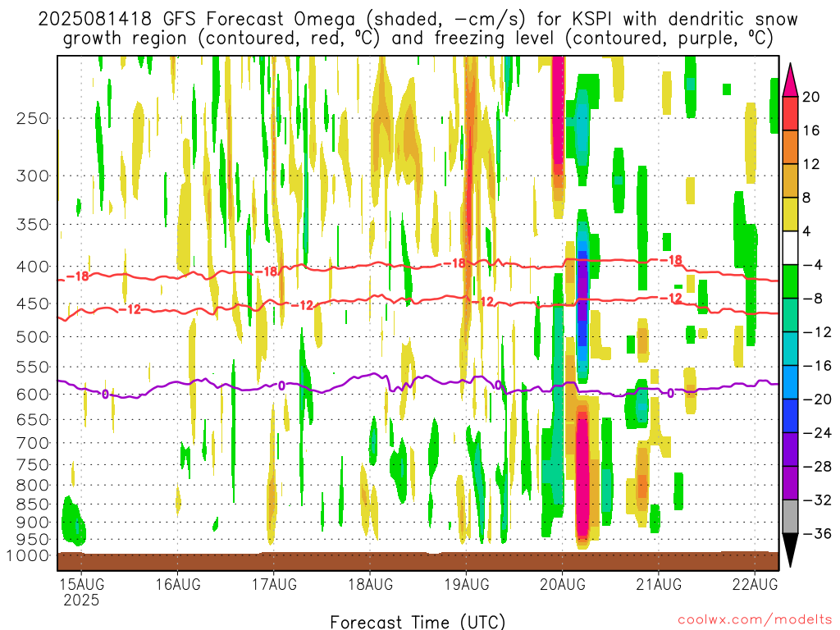
Task: Click the brown terrain band at chart bottom
Action: pyautogui.click(x=418, y=561)
